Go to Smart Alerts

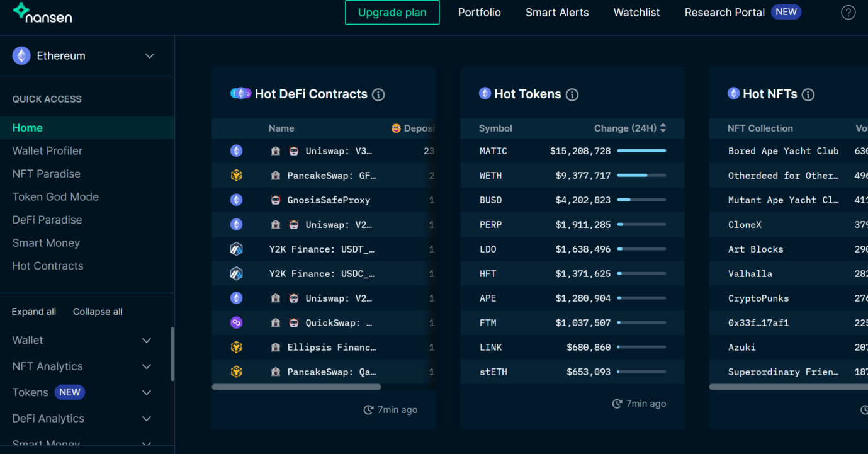click(557, 13)
